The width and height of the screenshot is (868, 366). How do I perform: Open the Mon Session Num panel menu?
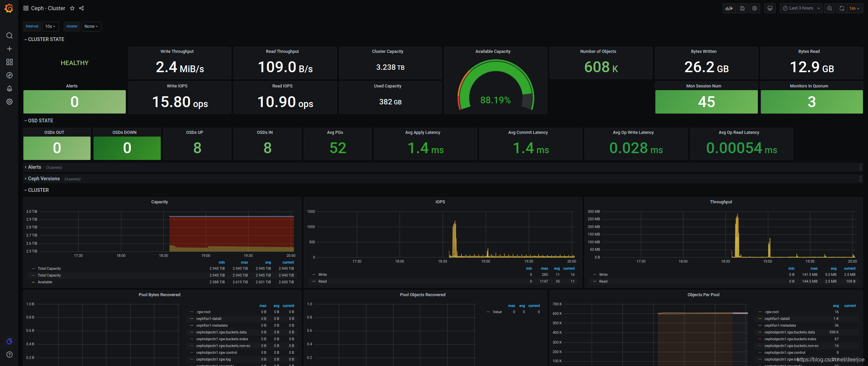[x=704, y=86]
